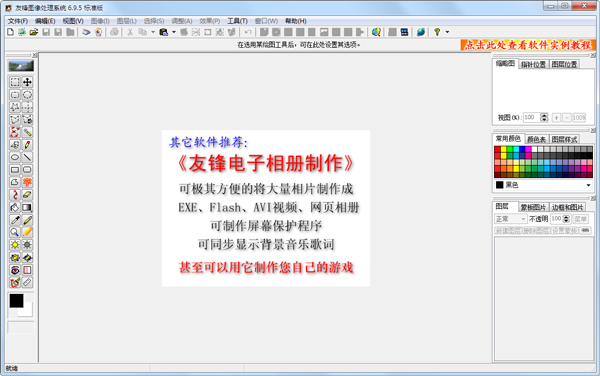Select the paint bucket fill tool
This screenshot has height=376, width=600.
[15, 207]
